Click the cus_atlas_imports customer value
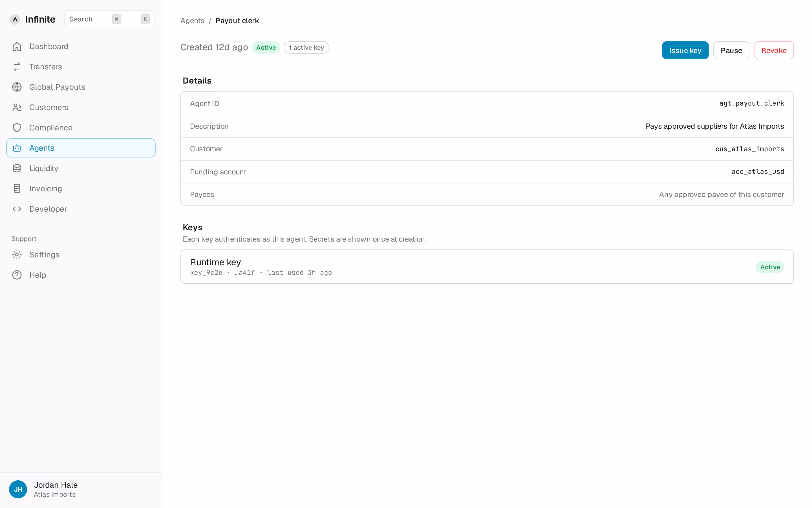 point(750,149)
